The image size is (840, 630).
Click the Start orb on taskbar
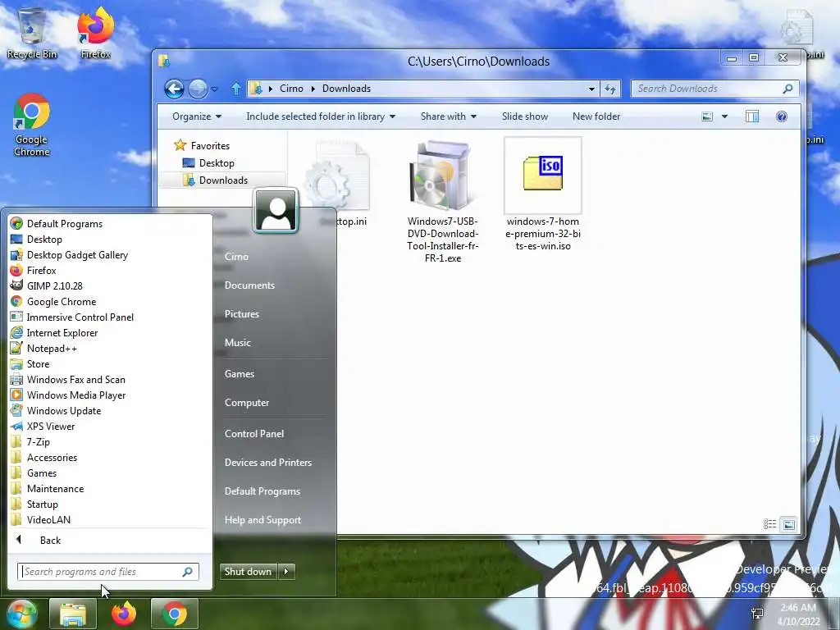coord(21,614)
